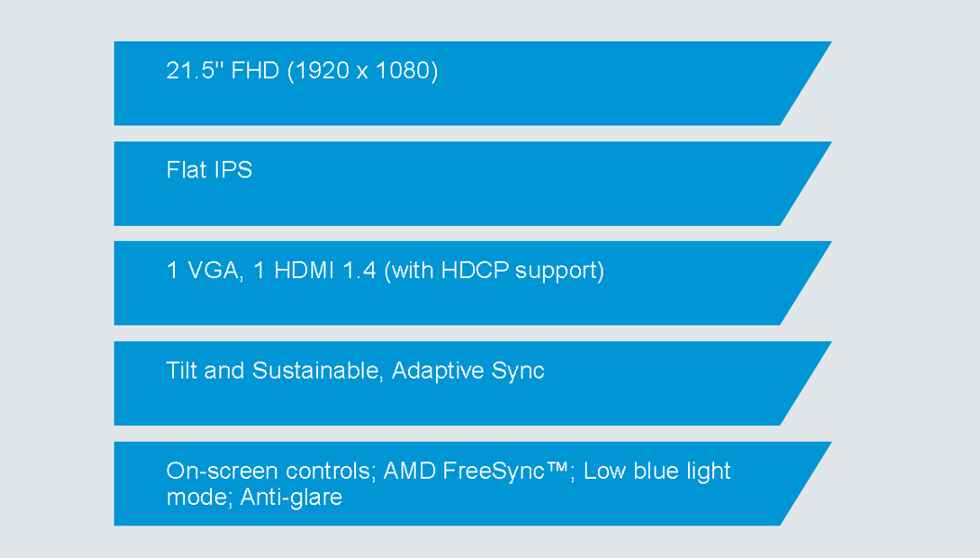Click slanted right end of Flat IPS banner
The image size is (980, 558).
pos(805,184)
